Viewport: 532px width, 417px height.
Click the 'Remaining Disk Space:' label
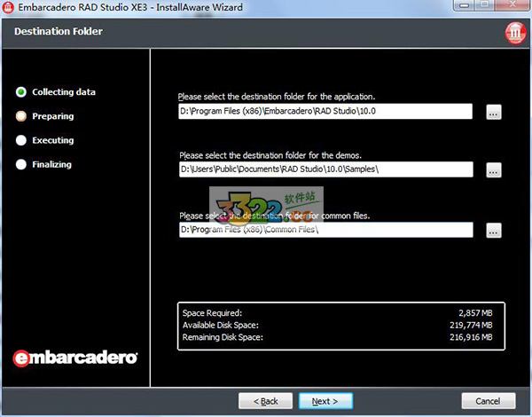(223, 337)
